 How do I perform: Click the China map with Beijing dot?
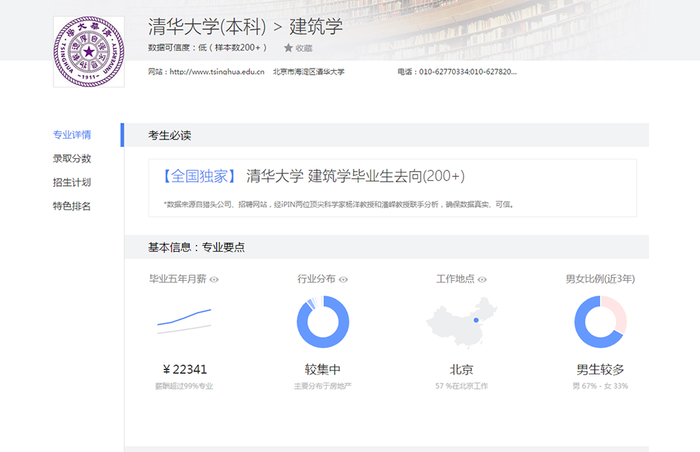[462, 322]
